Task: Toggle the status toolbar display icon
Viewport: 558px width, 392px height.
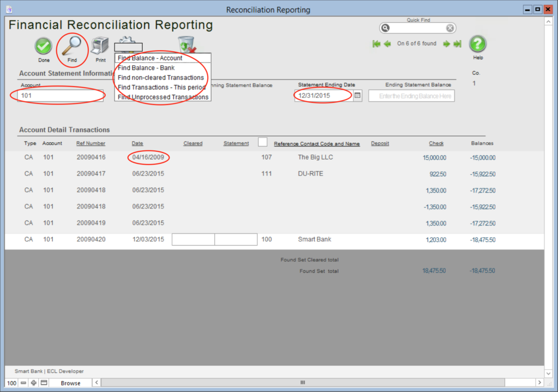Action: 44,383
